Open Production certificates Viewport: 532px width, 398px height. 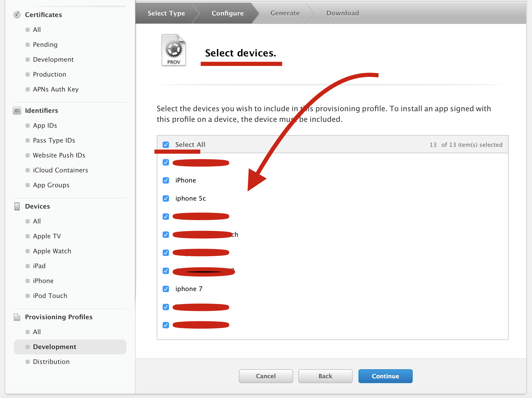coord(49,74)
